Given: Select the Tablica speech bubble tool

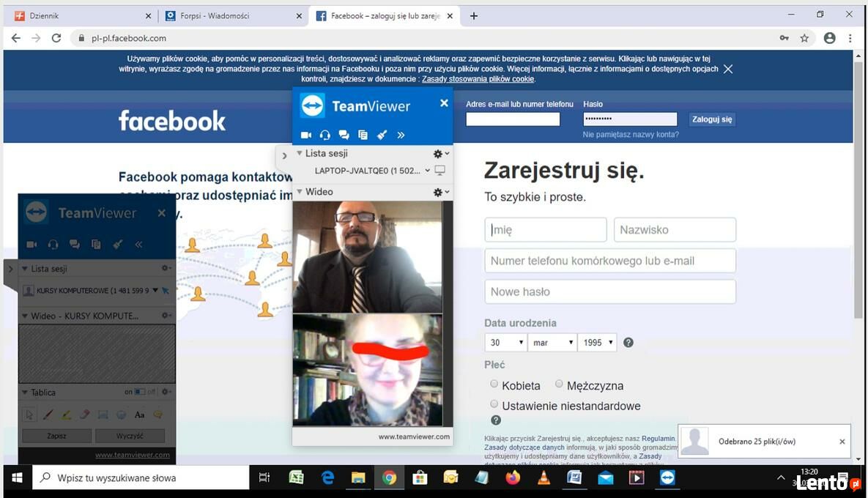Looking at the screenshot, I should coord(157,415).
